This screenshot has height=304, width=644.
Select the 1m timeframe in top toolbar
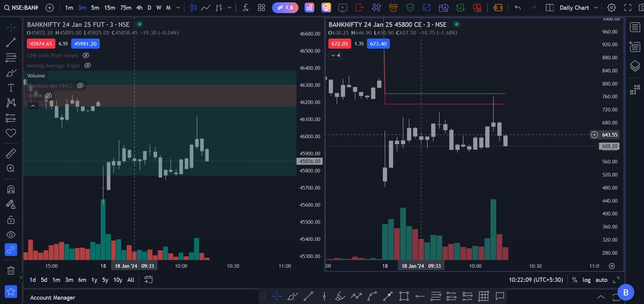(x=69, y=8)
